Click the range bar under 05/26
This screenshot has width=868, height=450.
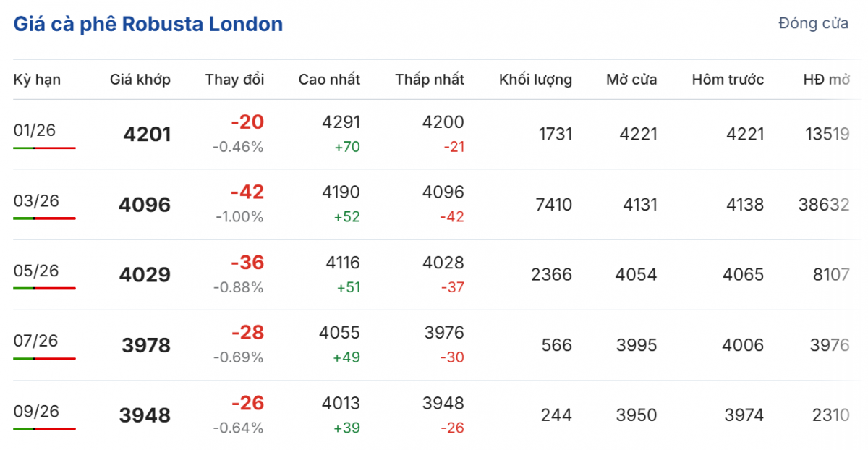pos(44,288)
